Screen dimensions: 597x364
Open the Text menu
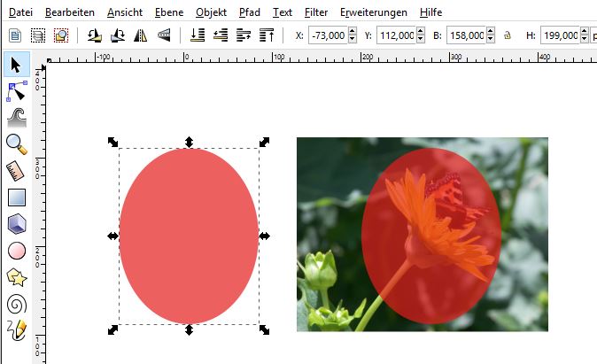pos(283,12)
